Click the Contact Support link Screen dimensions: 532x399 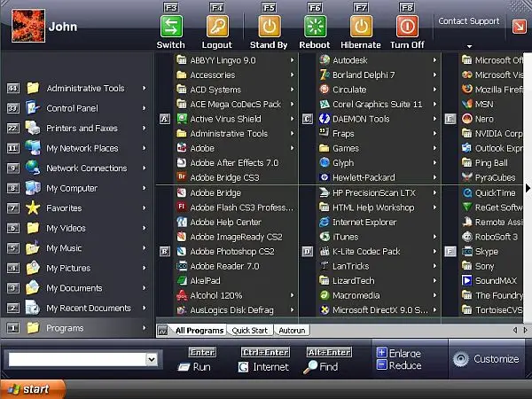pos(469,21)
